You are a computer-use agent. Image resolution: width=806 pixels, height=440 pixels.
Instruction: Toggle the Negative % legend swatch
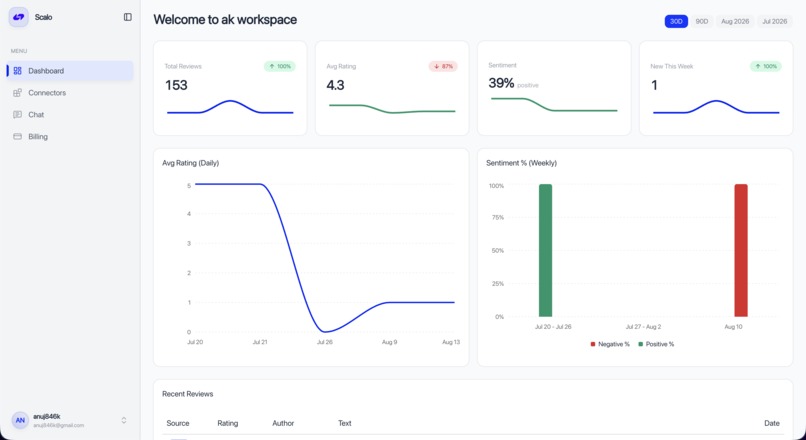pyautogui.click(x=593, y=344)
